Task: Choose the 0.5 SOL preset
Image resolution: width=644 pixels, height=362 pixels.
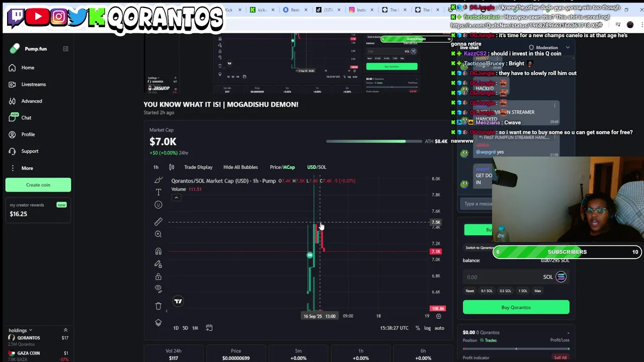Action: (505, 291)
